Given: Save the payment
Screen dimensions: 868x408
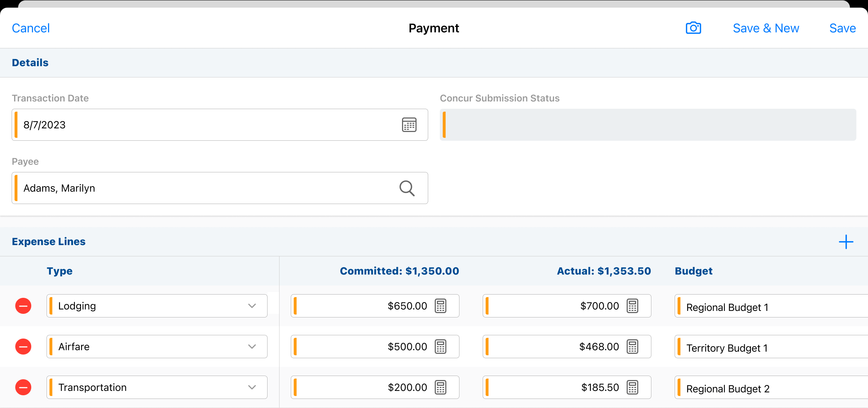Looking at the screenshot, I should tap(842, 28).
